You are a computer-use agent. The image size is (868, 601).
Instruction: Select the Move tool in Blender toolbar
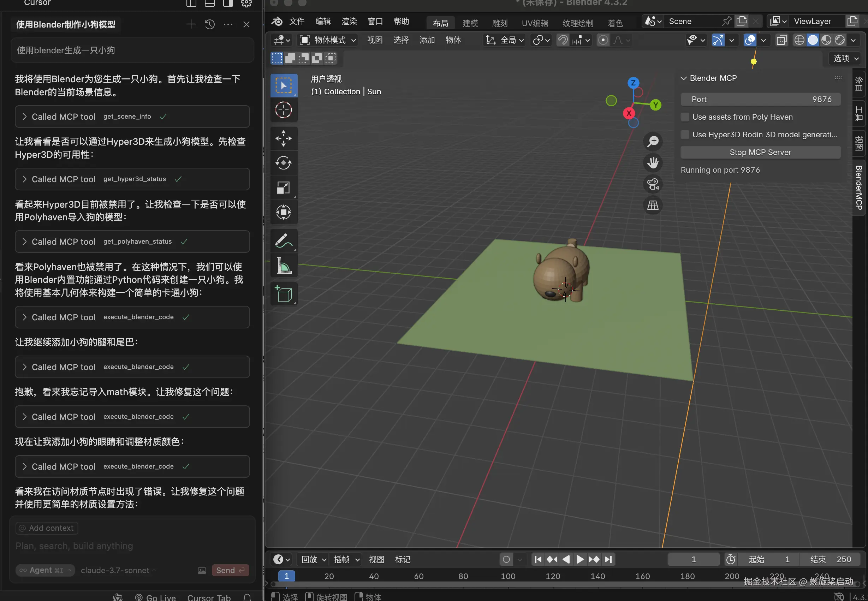click(283, 138)
